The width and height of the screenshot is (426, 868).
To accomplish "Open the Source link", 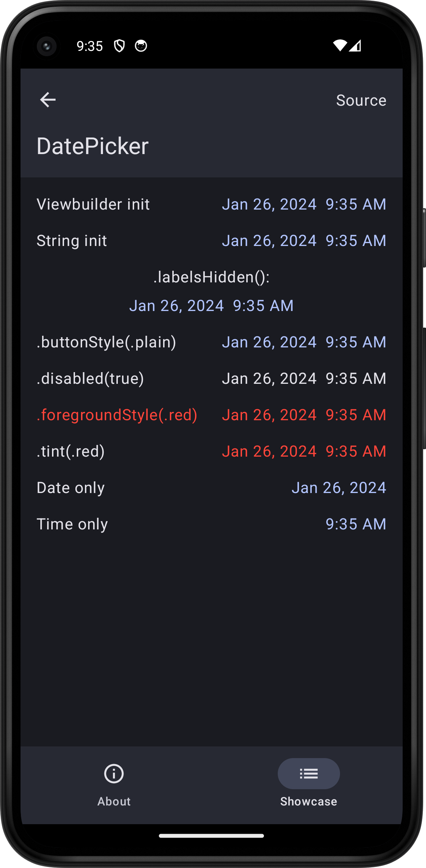I will pos(361,100).
